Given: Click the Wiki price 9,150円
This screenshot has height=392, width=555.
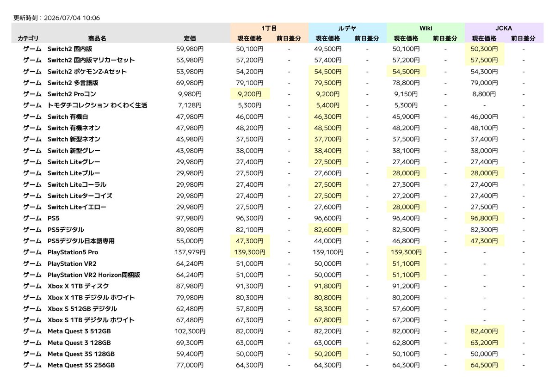Looking at the screenshot, I should pos(406,94).
